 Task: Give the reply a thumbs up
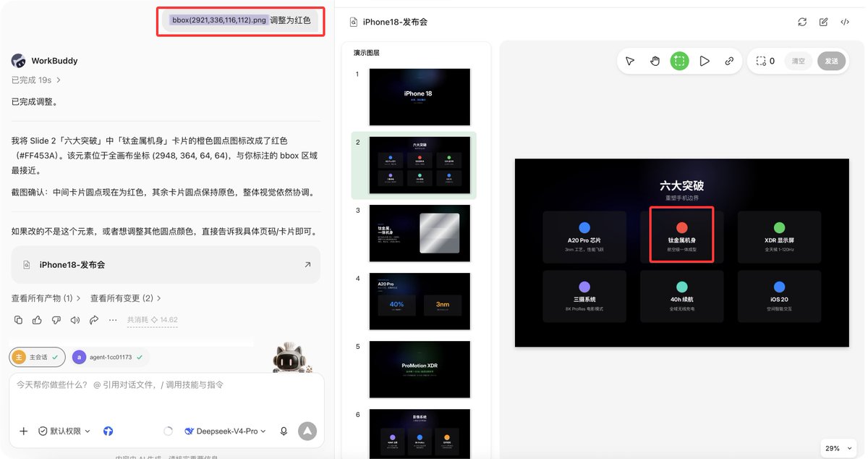(37, 320)
